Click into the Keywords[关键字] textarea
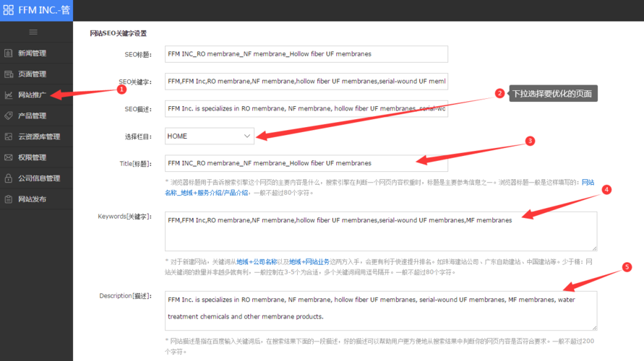Image resolution: width=644 pixels, height=361 pixels. tap(381, 231)
